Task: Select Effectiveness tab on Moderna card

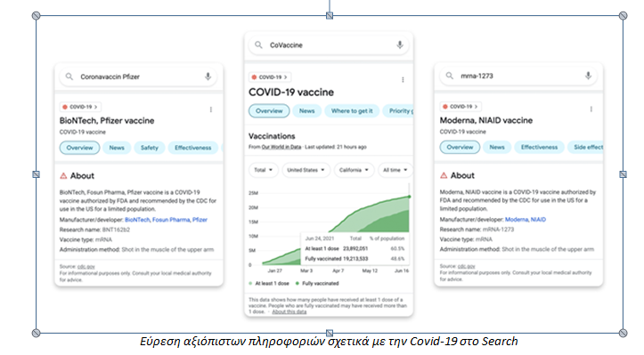Action: 539,147
